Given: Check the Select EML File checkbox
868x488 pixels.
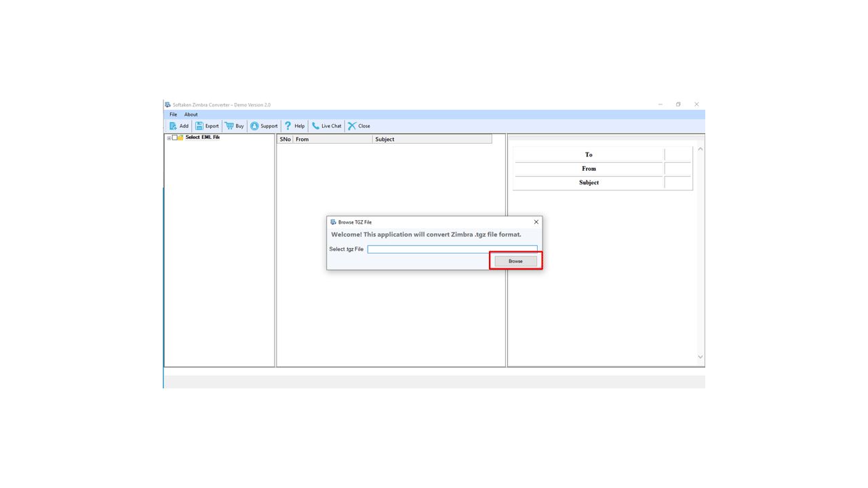Looking at the screenshot, I should [x=174, y=138].
